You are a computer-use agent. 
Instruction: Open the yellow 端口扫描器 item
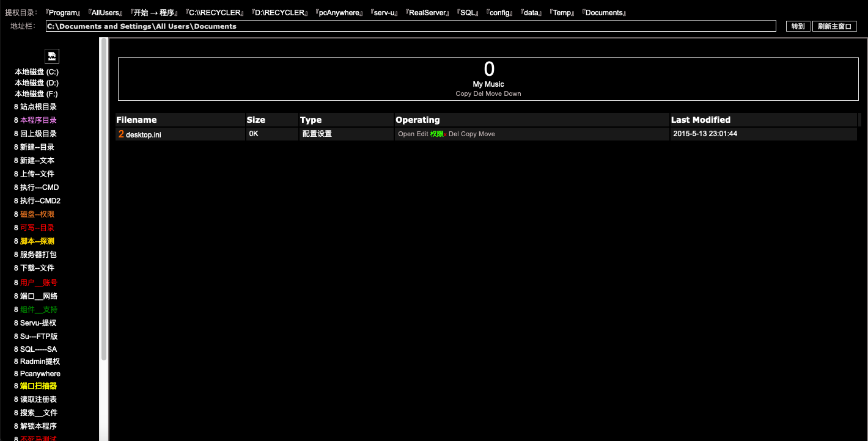[x=39, y=386]
